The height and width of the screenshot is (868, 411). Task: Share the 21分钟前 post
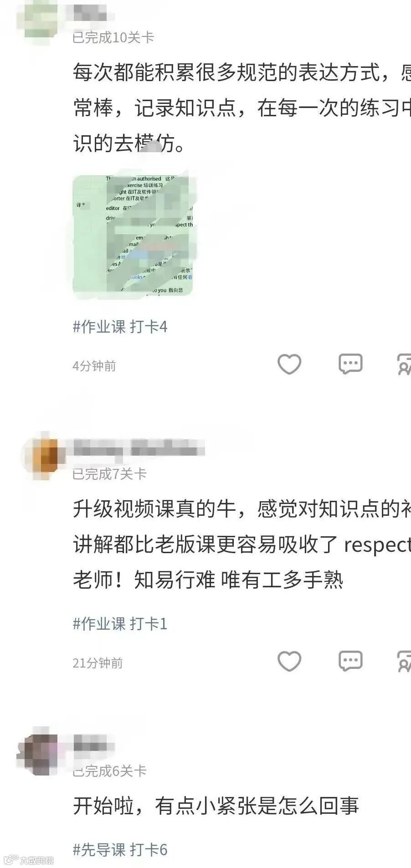[405, 662]
